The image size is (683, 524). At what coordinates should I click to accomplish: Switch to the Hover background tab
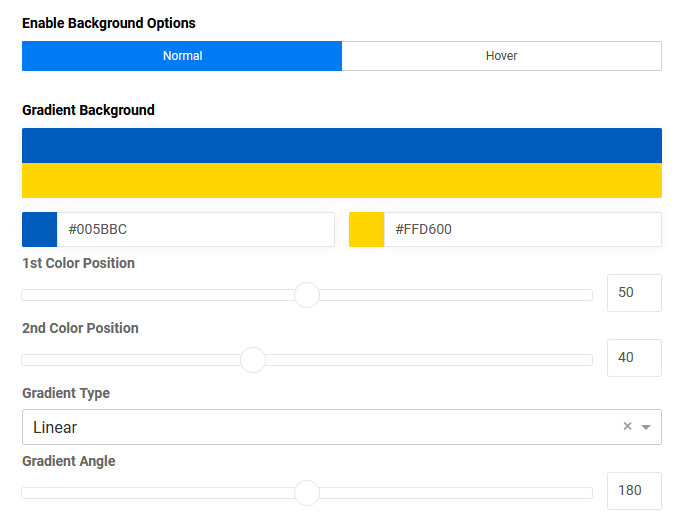[x=501, y=56]
